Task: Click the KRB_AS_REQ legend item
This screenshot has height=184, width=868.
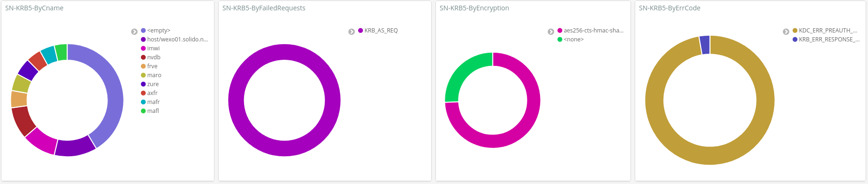Action: click(378, 31)
